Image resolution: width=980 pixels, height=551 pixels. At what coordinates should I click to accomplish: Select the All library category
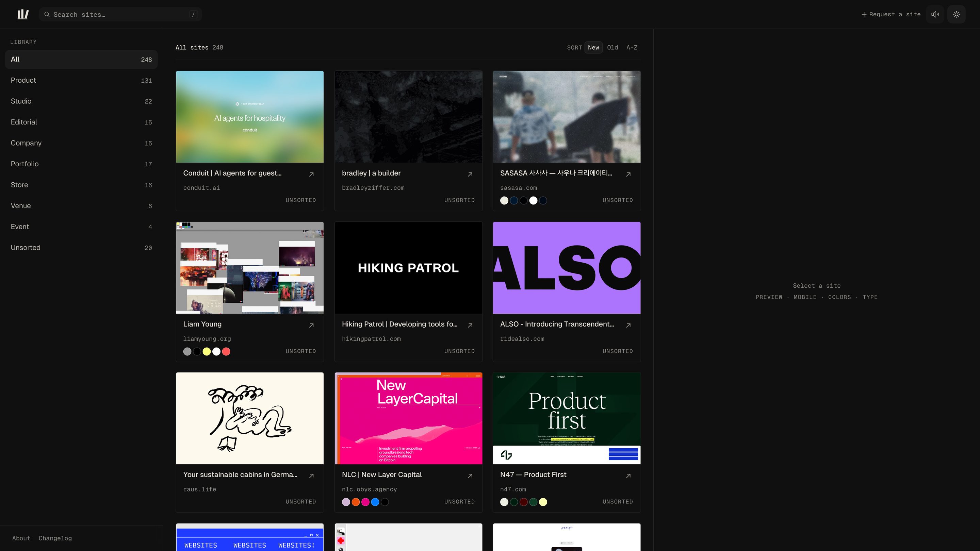tap(81, 59)
